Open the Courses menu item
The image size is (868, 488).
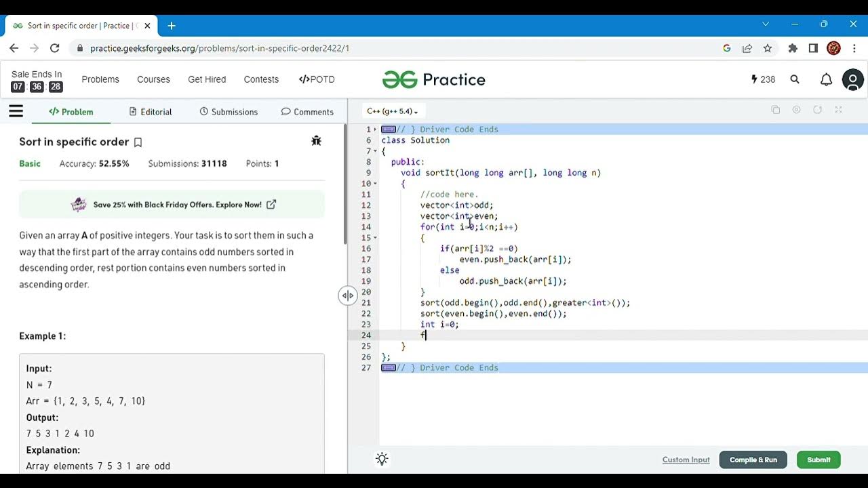click(x=153, y=79)
